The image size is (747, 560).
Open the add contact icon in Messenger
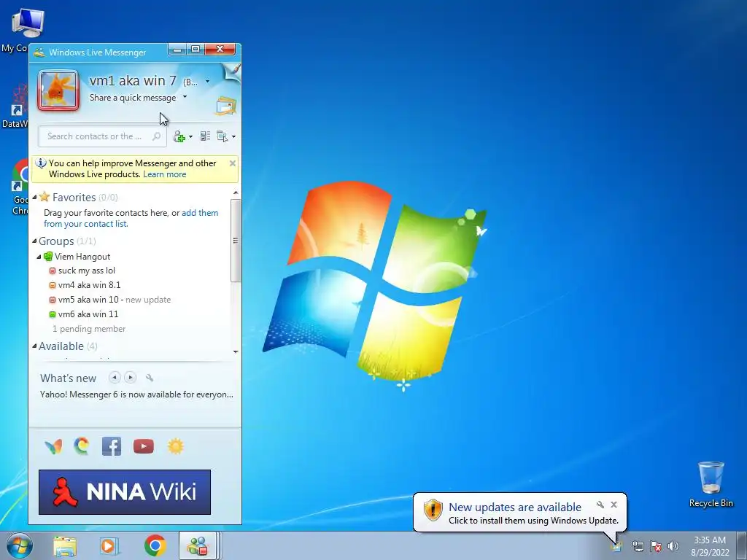[179, 137]
